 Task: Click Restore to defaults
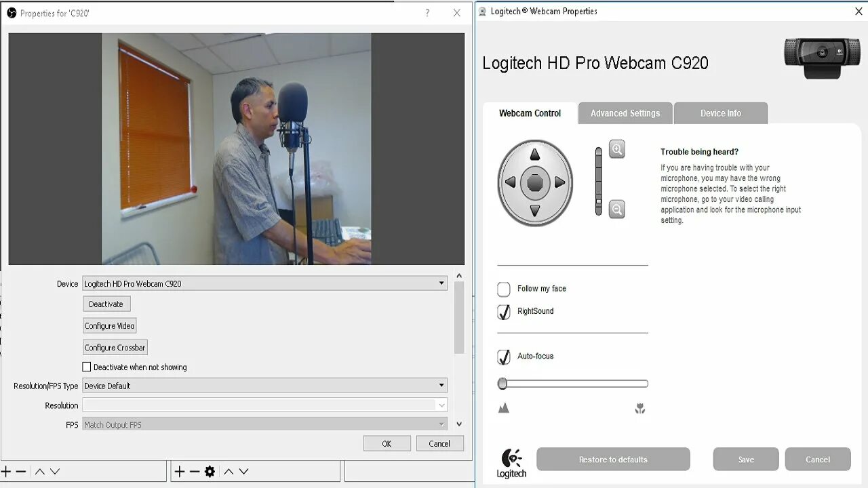pos(613,460)
